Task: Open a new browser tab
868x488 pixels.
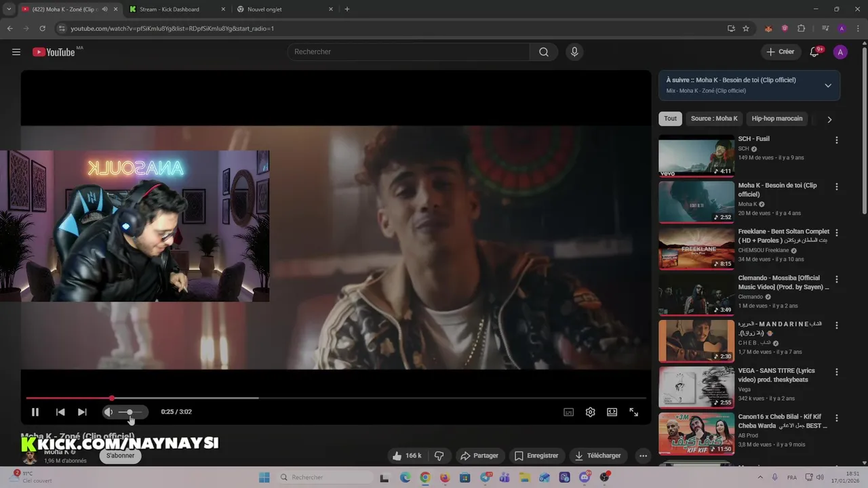Action: [347, 9]
